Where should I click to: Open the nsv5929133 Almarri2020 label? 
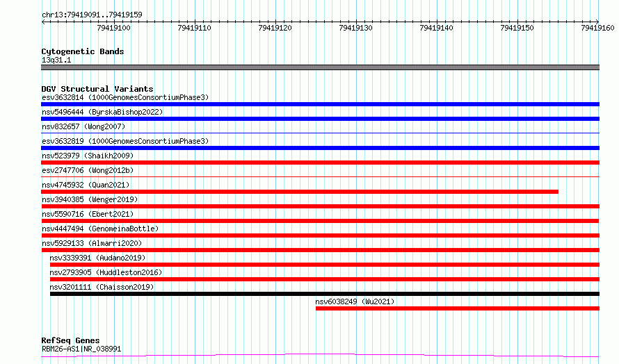92,243
